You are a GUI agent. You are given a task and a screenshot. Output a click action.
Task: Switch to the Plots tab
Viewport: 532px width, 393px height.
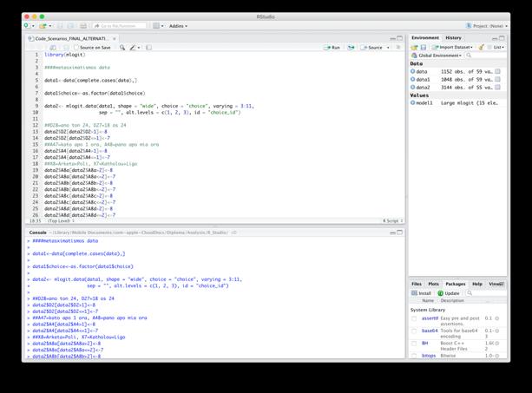[x=433, y=284]
